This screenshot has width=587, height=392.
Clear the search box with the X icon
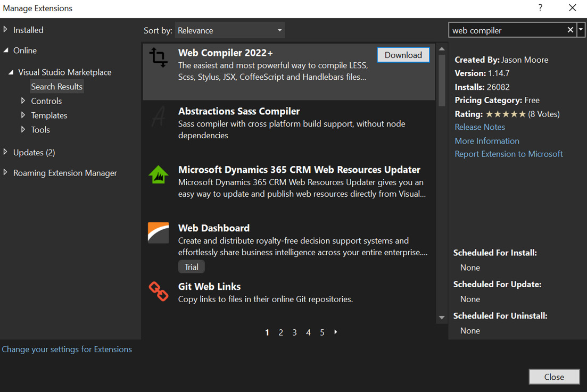570,30
